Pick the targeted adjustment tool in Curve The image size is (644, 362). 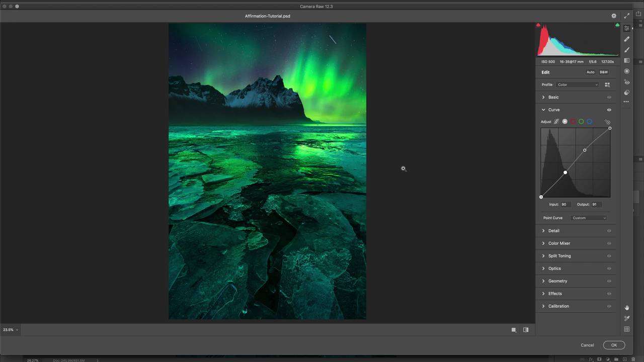(x=607, y=122)
